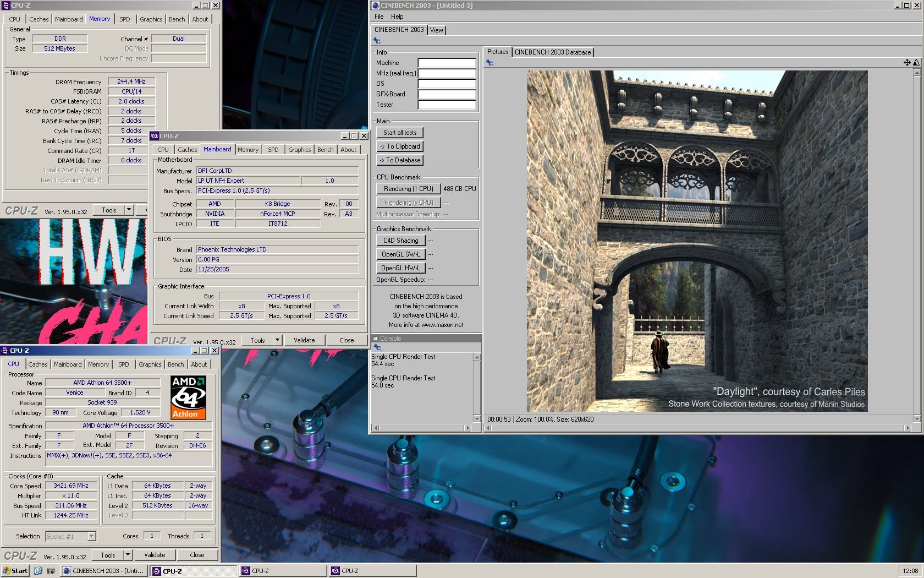Click into the OS input field
The image size is (924, 578).
click(x=447, y=84)
